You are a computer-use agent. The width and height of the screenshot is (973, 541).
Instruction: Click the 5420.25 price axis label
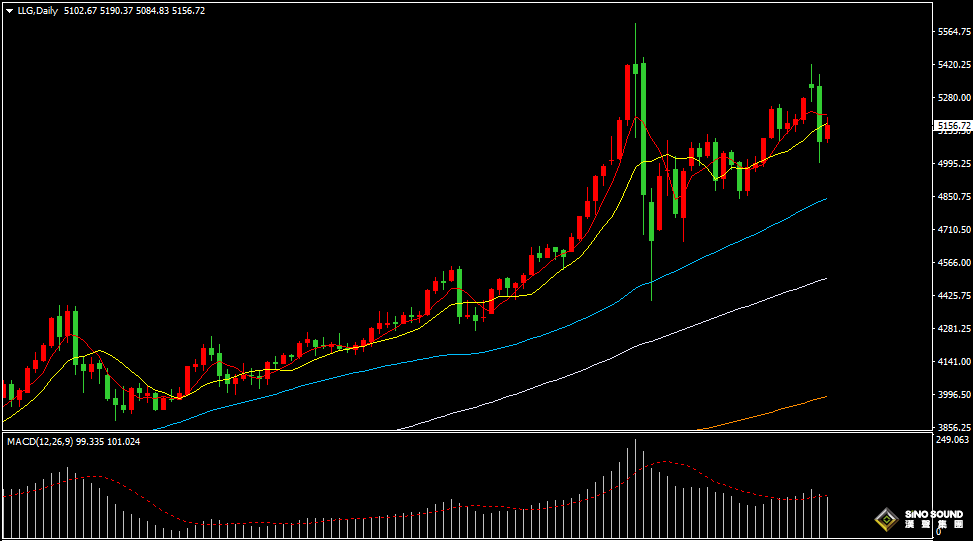(x=954, y=65)
